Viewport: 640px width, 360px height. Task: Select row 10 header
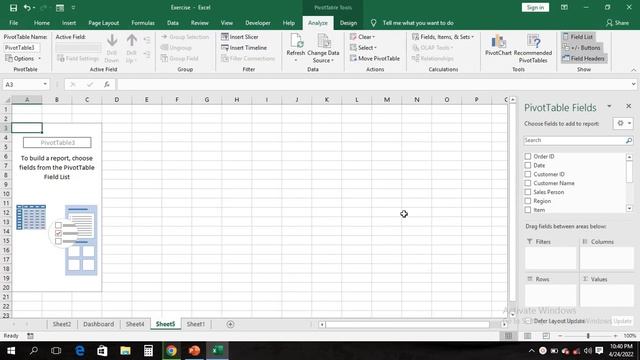tap(6, 194)
